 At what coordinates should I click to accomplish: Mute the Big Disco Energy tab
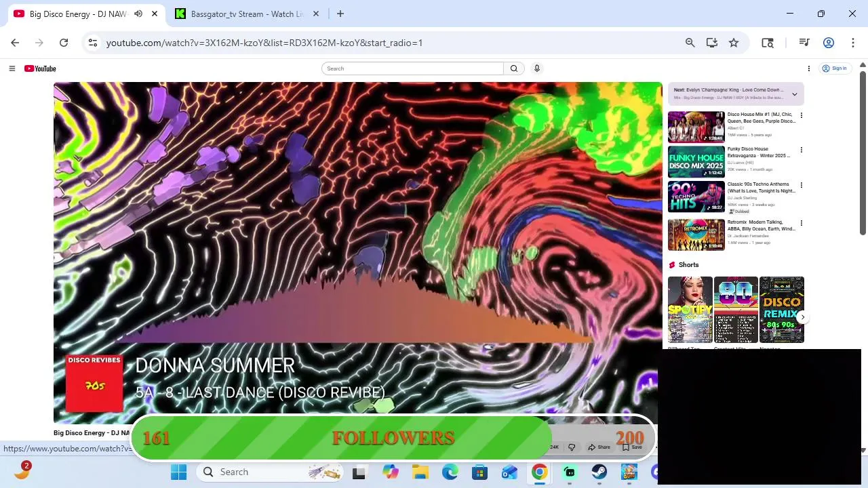pyautogui.click(x=138, y=14)
